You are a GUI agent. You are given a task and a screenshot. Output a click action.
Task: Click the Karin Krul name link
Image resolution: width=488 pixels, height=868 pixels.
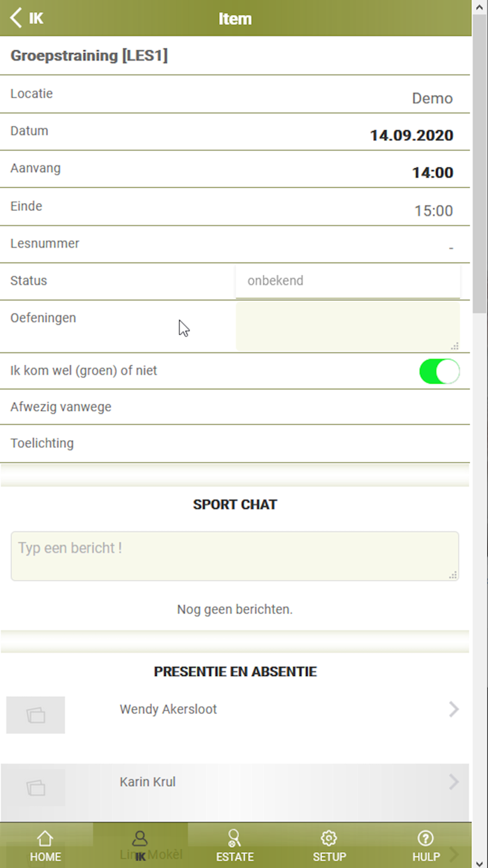(148, 782)
